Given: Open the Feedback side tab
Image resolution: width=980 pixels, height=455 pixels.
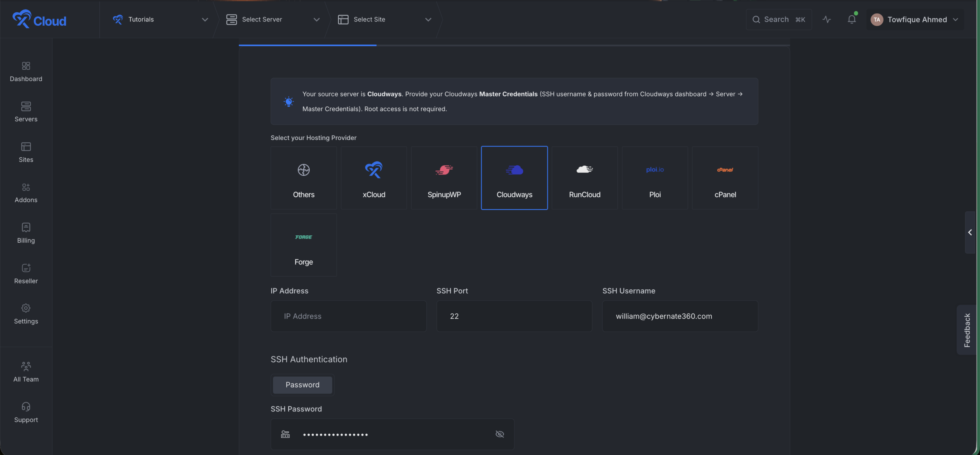Looking at the screenshot, I should [x=967, y=330].
